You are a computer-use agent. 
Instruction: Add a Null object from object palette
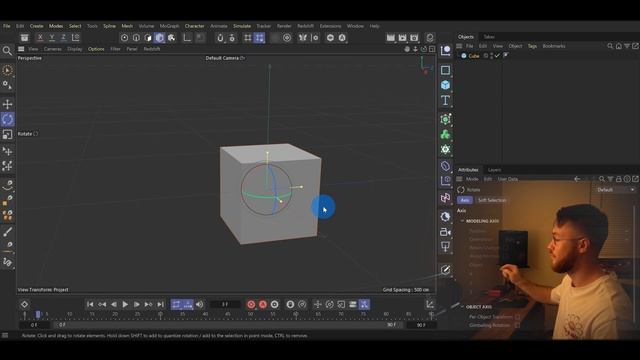click(x=445, y=51)
